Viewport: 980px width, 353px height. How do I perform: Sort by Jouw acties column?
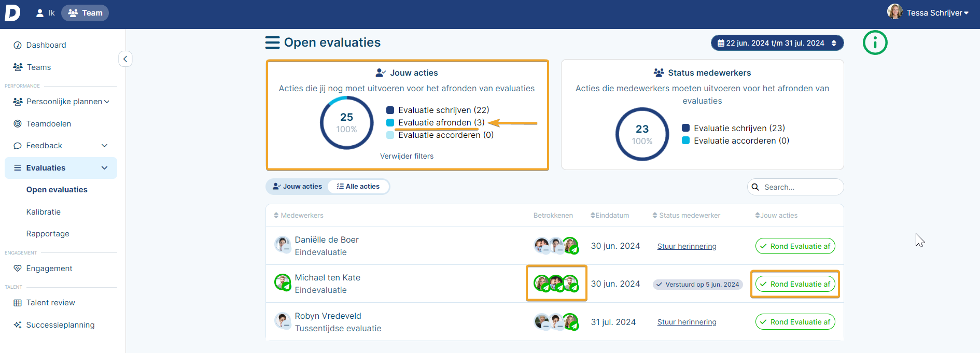(776, 216)
